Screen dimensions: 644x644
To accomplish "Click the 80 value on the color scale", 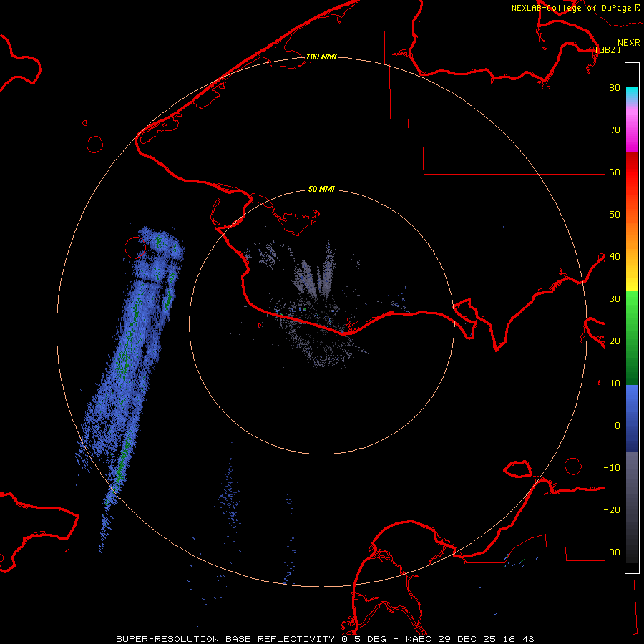I will click(615, 87).
